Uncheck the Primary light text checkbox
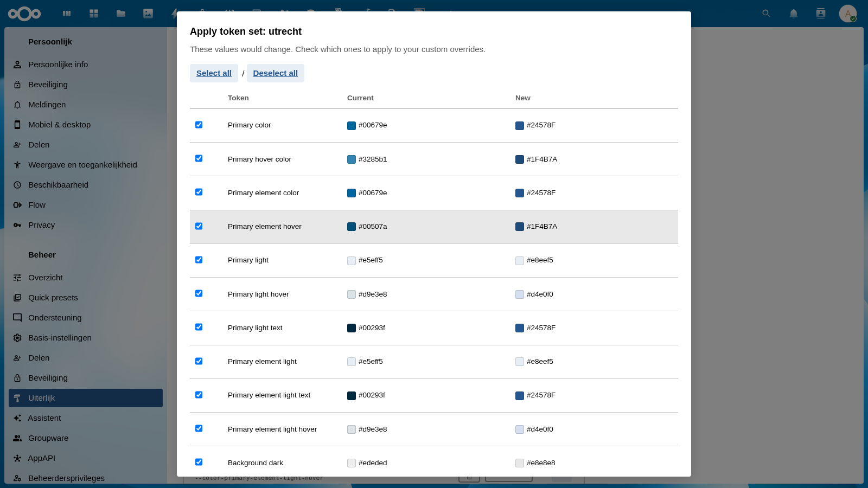The width and height of the screenshot is (868, 488). click(199, 327)
